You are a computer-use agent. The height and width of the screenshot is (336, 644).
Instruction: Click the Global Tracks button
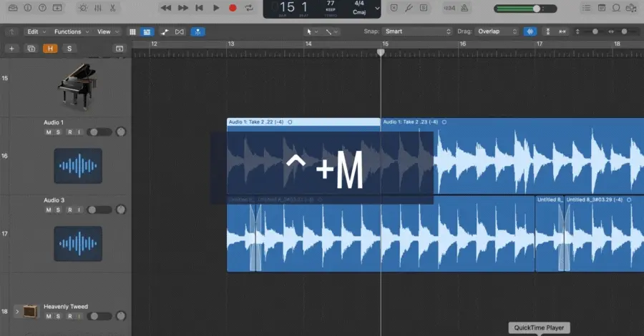(x=119, y=49)
